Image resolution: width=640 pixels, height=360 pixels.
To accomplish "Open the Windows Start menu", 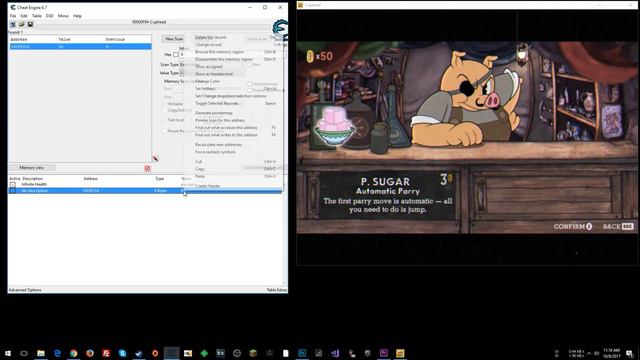I will click(x=8, y=353).
